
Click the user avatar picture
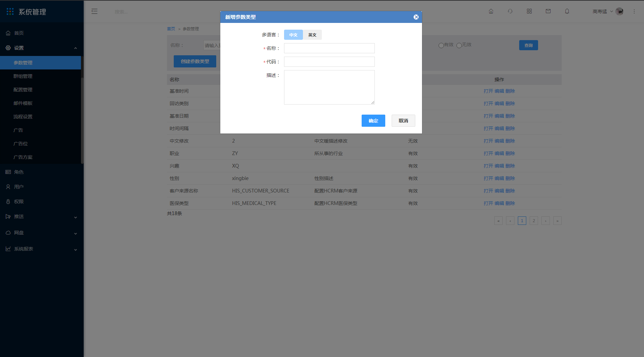(619, 11)
